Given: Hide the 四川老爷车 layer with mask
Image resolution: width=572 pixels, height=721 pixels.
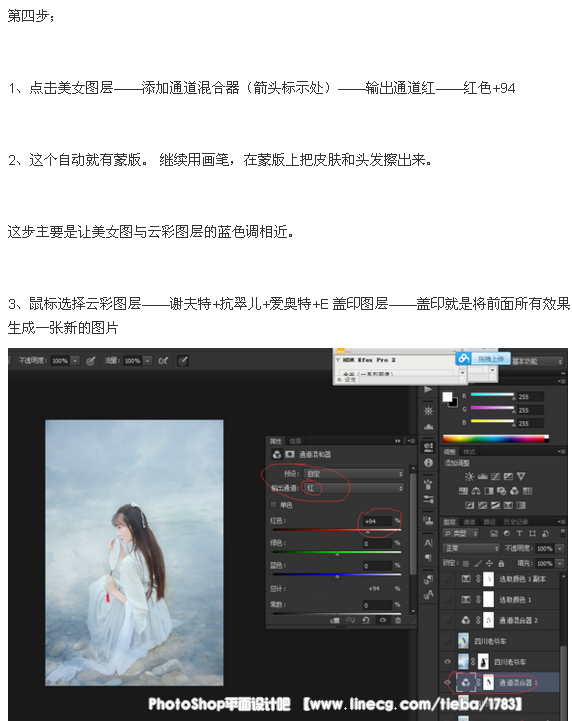Looking at the screenshot, I should (x=447, y=662).
